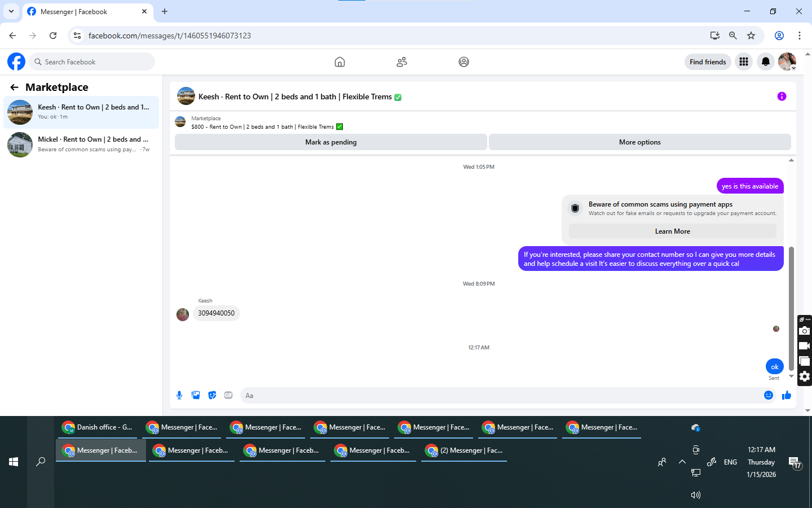The image size is (812, 508).
Task: Click the microphone voice clip icon
Action: coord(179,395)
